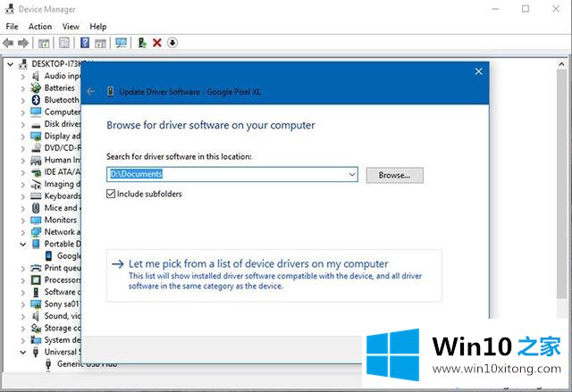
Task: Click the scroll up arrow in device tree
Action: tap(561, 64)
